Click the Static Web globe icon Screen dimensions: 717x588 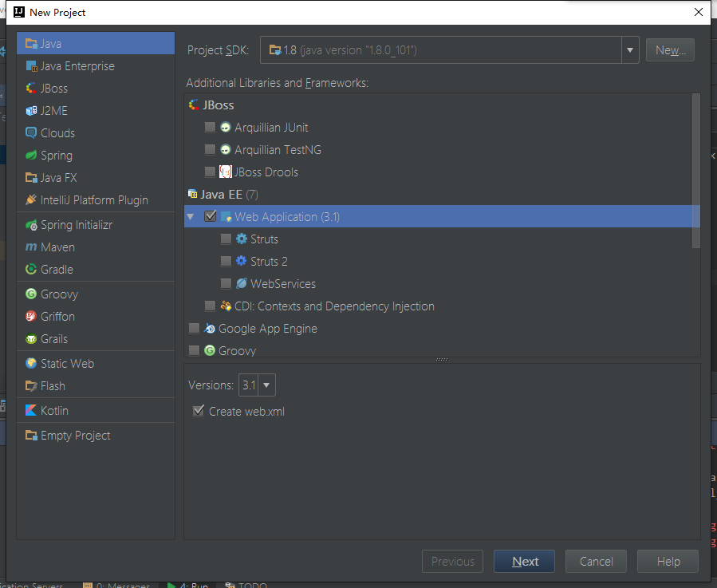[31, 363]
